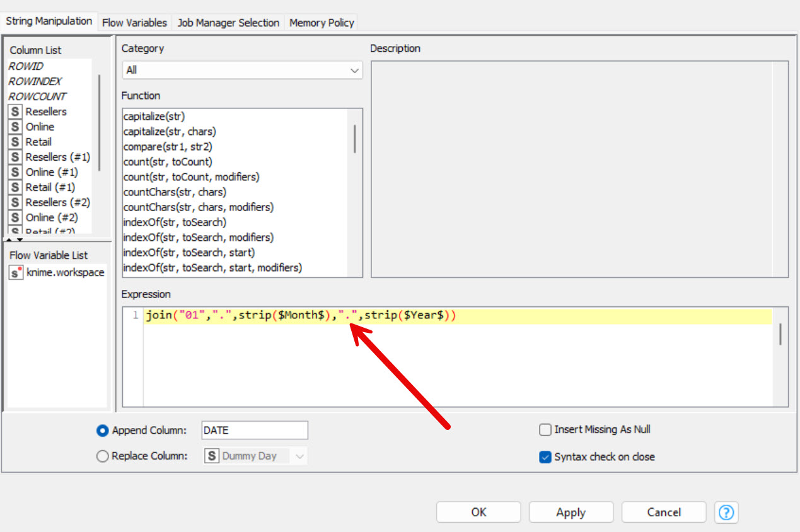Image resolution: width=800 pixels, height=532 pixels.
Task: Open the help question mark icon
Action: pos(726,512)
